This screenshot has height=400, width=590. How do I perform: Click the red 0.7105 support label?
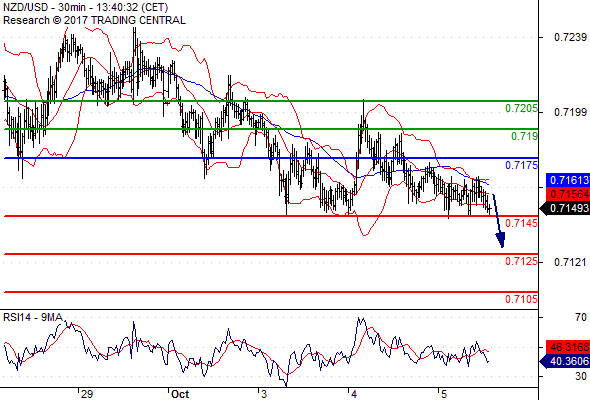521,299
